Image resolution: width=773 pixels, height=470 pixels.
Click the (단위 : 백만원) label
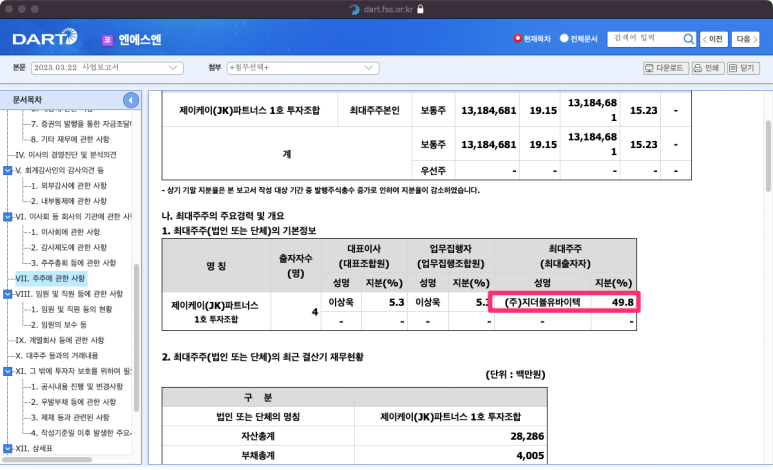(x=515, y=375)
